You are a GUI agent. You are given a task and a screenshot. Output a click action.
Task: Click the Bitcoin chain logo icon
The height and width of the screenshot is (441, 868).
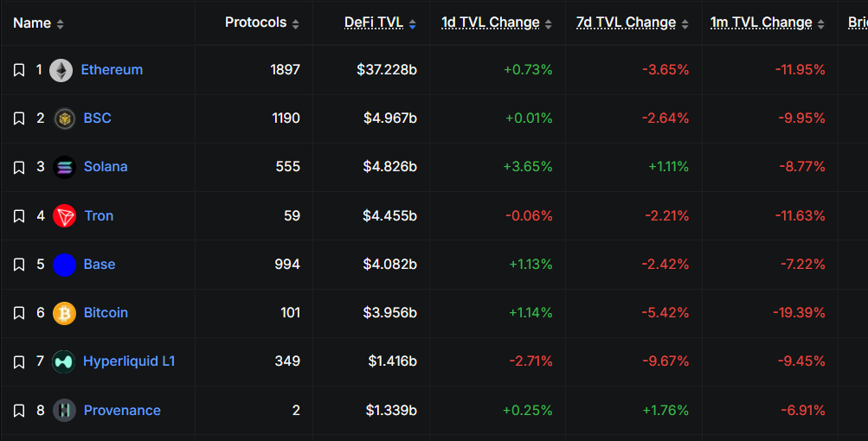point(64,313)
